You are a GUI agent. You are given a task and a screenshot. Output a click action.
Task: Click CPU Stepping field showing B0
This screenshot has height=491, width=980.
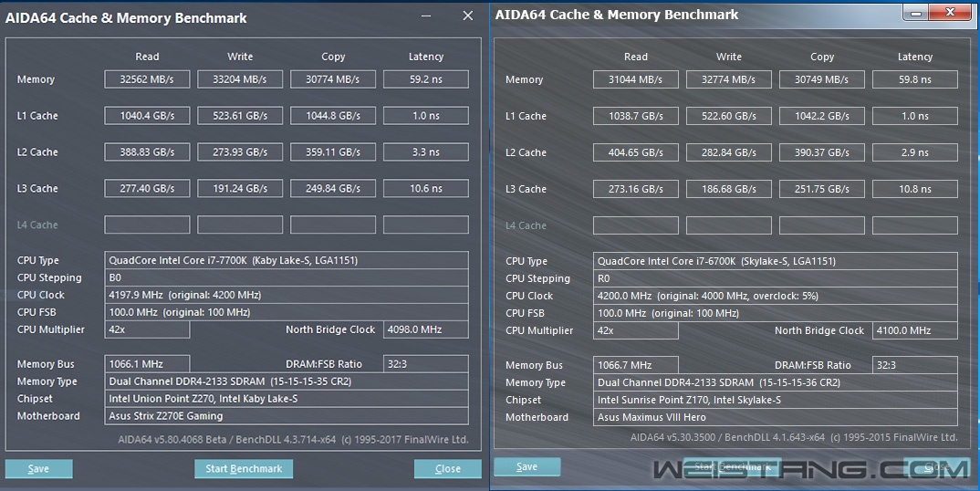287,277
